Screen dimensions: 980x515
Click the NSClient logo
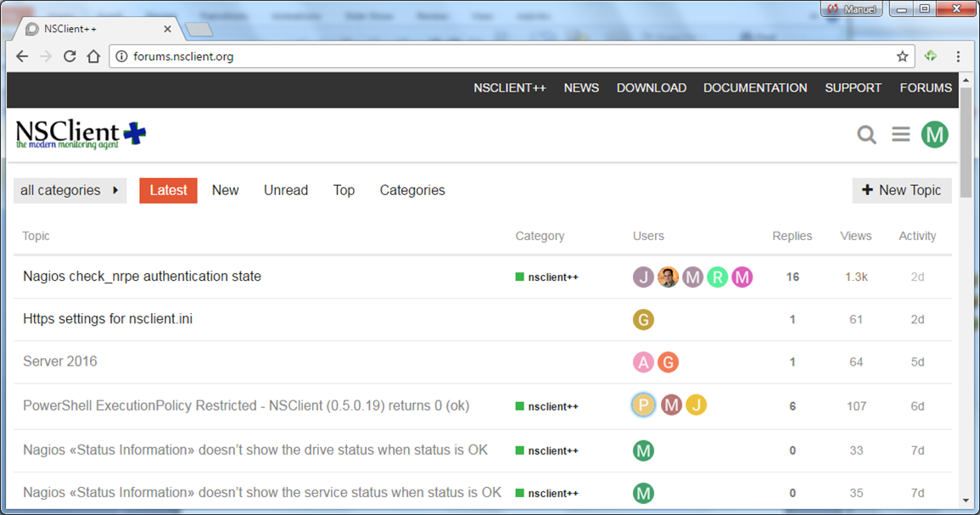81,134
